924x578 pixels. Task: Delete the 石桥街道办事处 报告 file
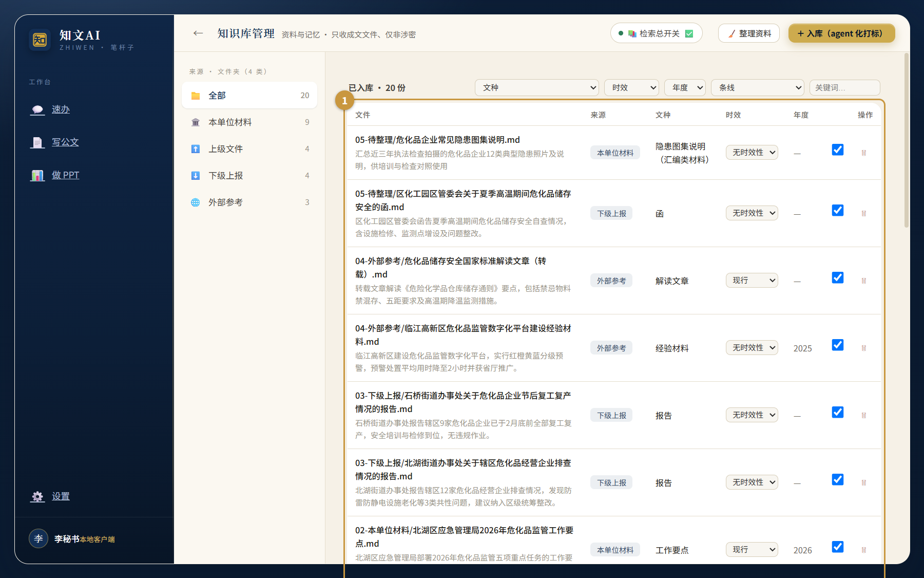point(864,415)
